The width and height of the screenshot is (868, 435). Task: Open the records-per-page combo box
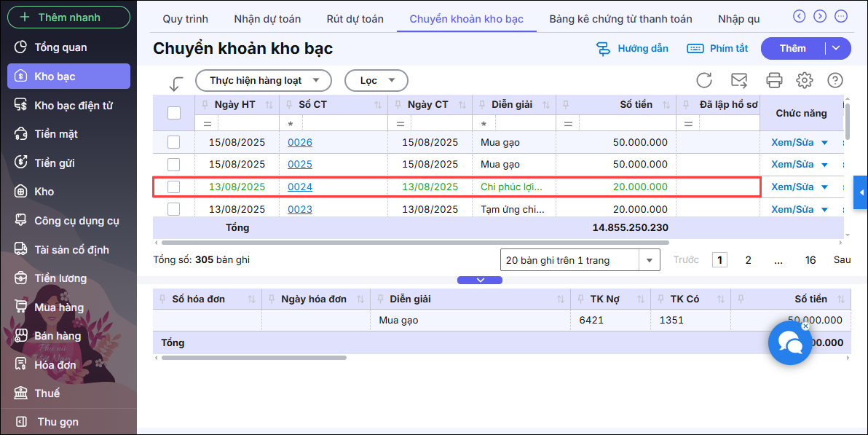(580, 260)
